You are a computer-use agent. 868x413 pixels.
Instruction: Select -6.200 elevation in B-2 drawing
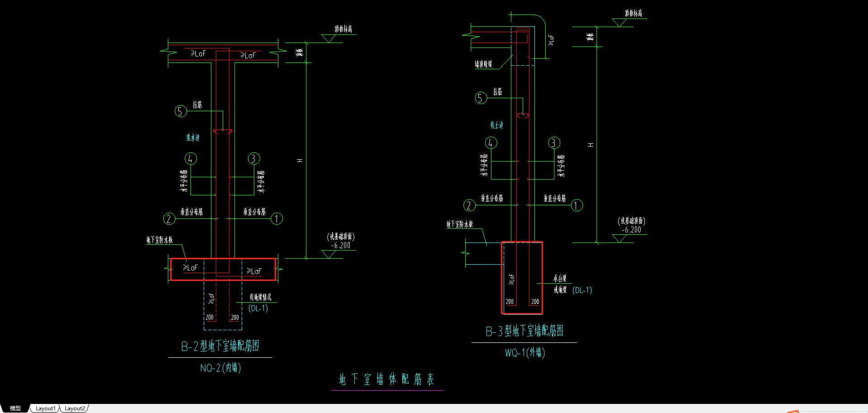point(340,246)
